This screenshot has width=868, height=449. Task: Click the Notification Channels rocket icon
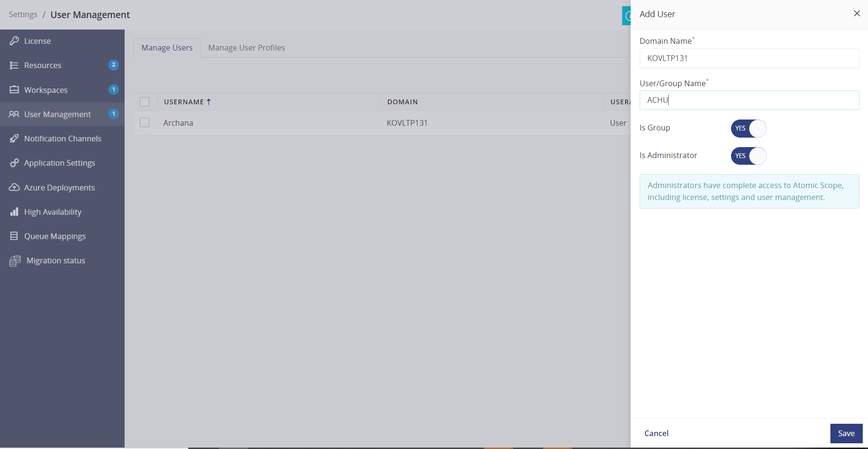pos(14,139)
